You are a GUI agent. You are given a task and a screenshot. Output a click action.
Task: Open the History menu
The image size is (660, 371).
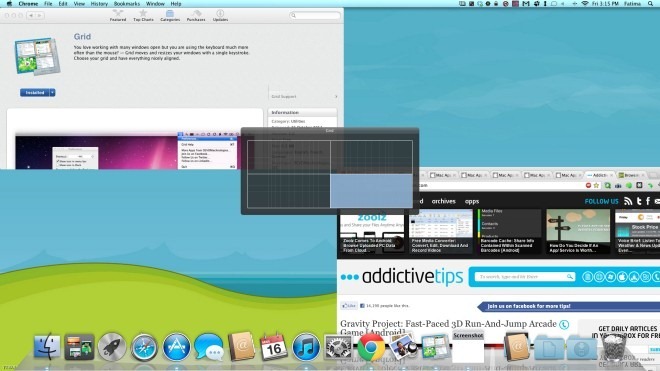coord(99,4)
